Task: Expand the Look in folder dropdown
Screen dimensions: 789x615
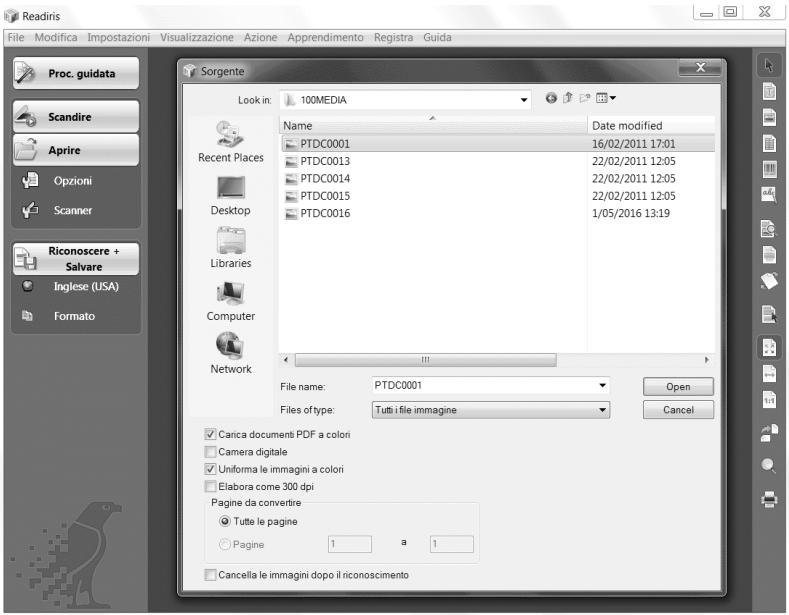Action: coord(523,100)
